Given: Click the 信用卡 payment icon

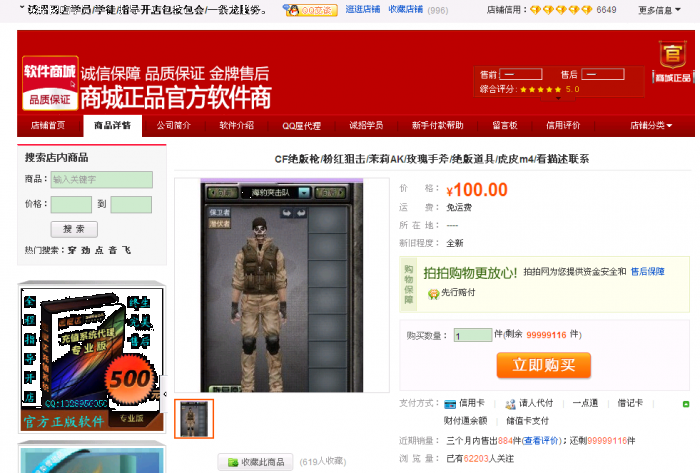Looking at the screenshot, I should (450, 404).
